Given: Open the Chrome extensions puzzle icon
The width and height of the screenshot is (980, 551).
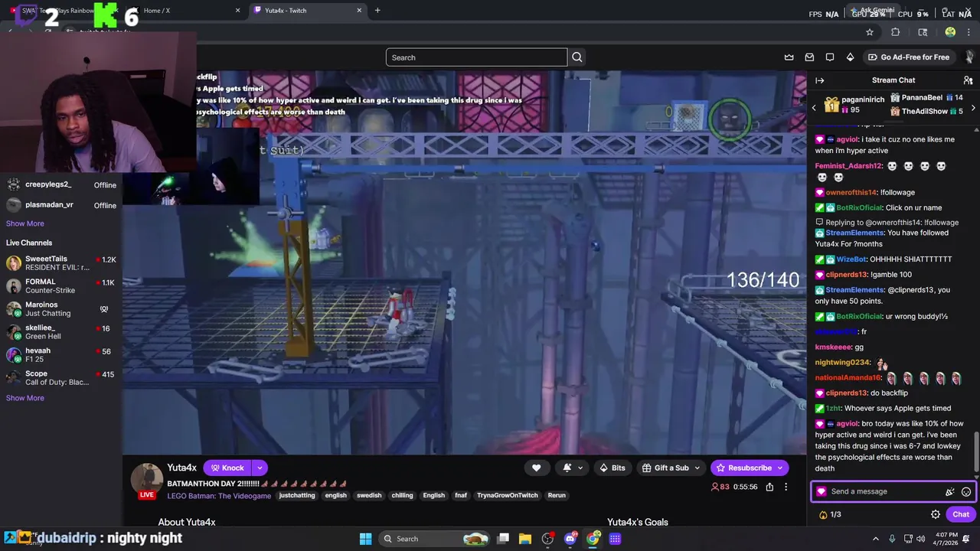Looking at the screenshot, I should pyautogui.click(x=896, y=32).
